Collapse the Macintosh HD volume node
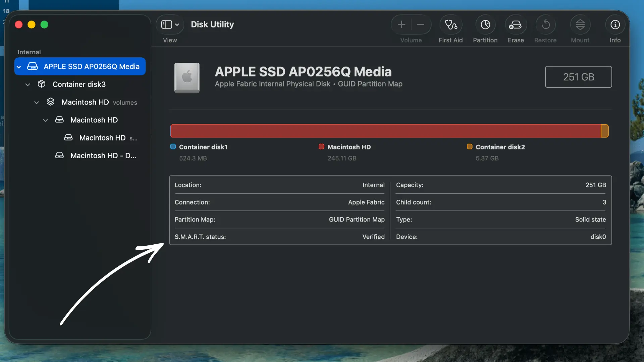This screenshot has height=362, width=644. [46, 120]
